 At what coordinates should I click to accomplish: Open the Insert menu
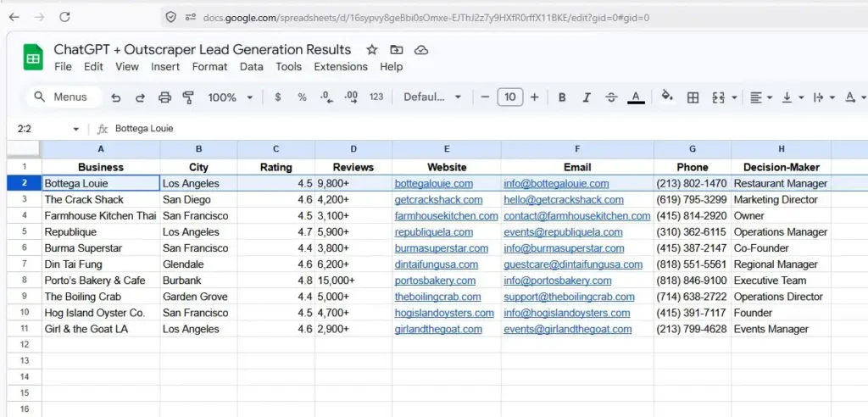165,67
